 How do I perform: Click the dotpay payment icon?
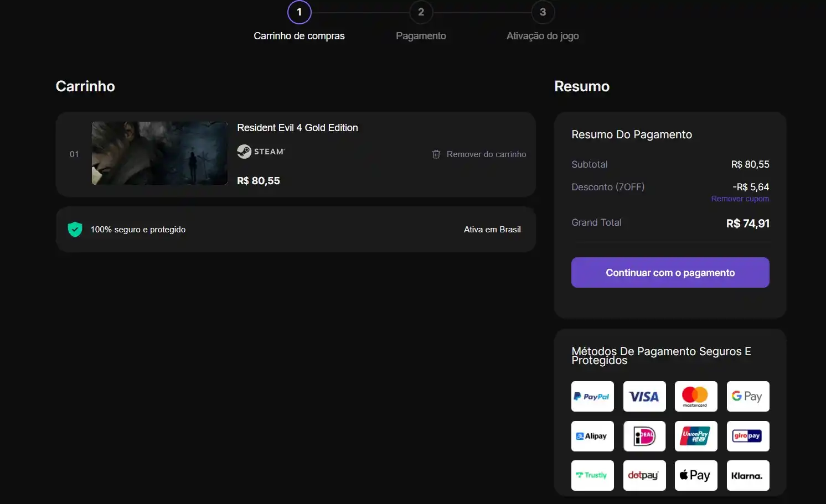644,475
